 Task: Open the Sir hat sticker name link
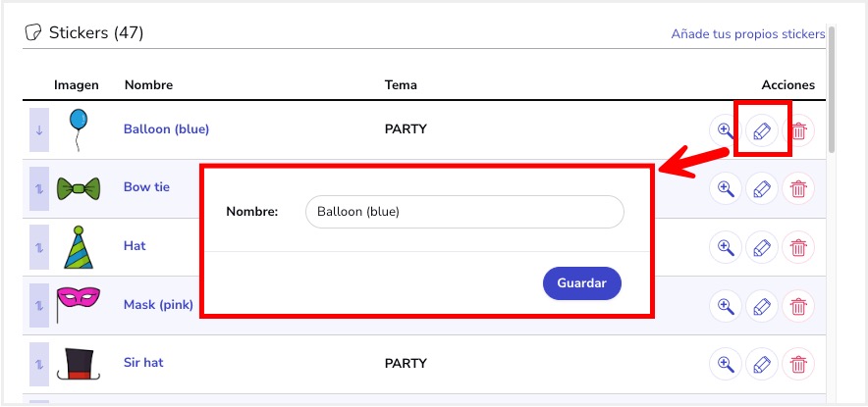[143, 362]
